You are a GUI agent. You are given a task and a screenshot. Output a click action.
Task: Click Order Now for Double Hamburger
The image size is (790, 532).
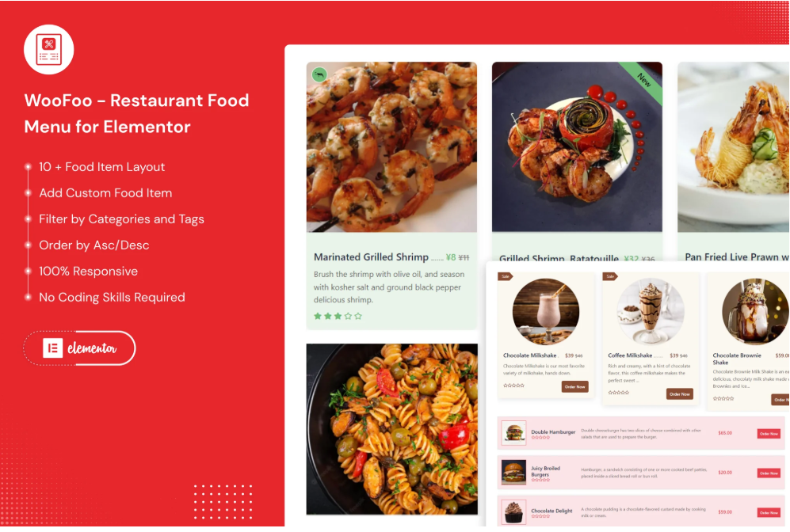[x=769, y=433]
